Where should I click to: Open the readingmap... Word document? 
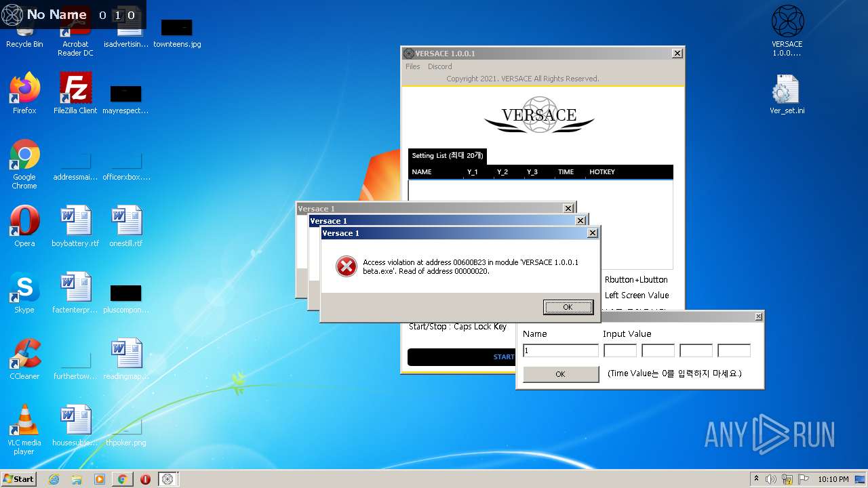[126, 359]
